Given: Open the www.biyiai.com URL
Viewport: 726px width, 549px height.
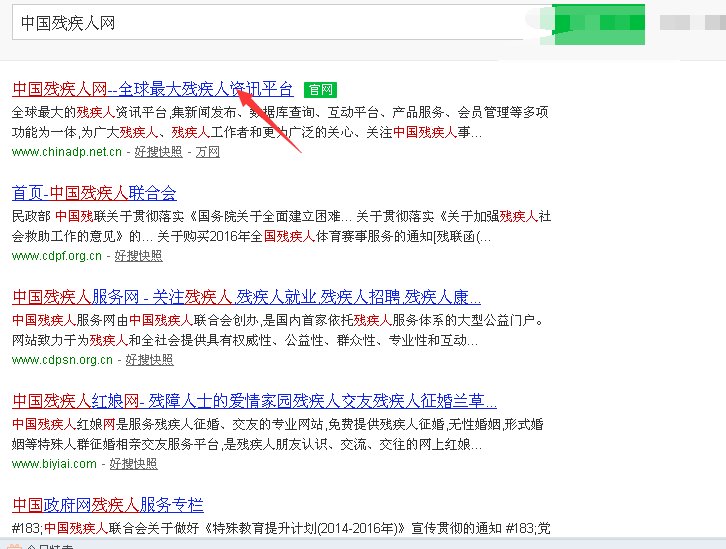Looking at the screenshot, I should pos(54,464).
